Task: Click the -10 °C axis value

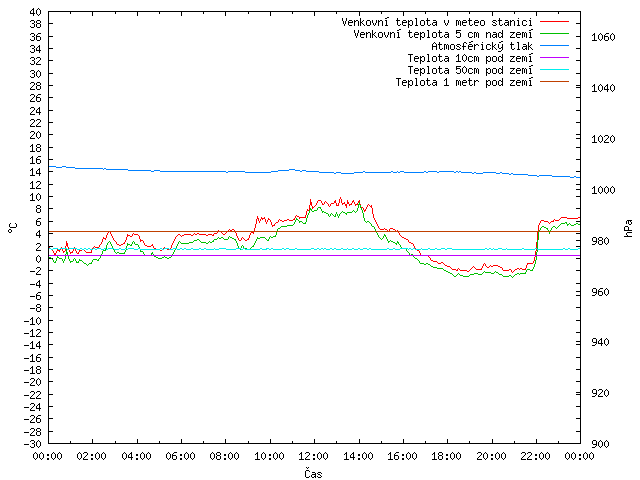Action: 33,321
